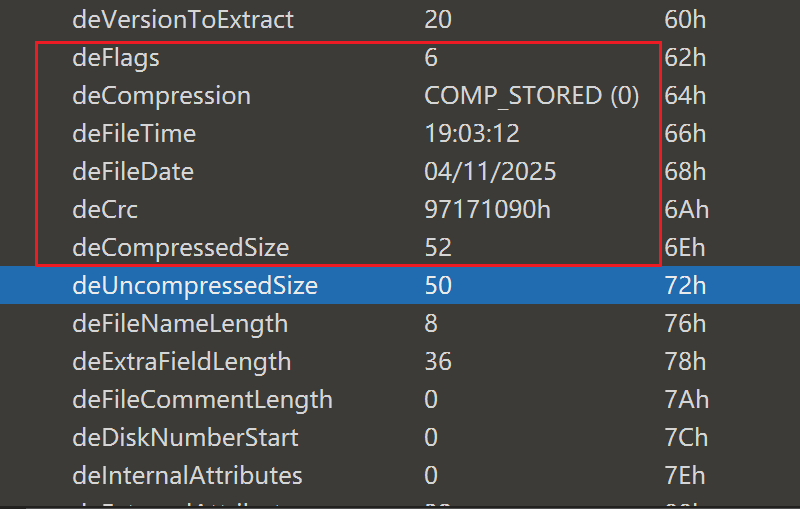Select the deVersionToExtract row name

(183, 19)
